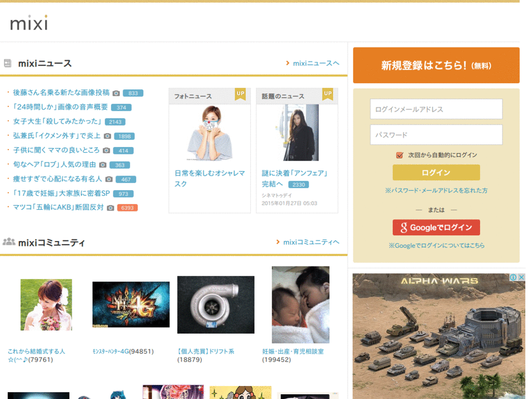The width and height of the screenshot is (532, 399).
Task: Click the Alpha Wars ad image
Action: (x=438, y=336)
